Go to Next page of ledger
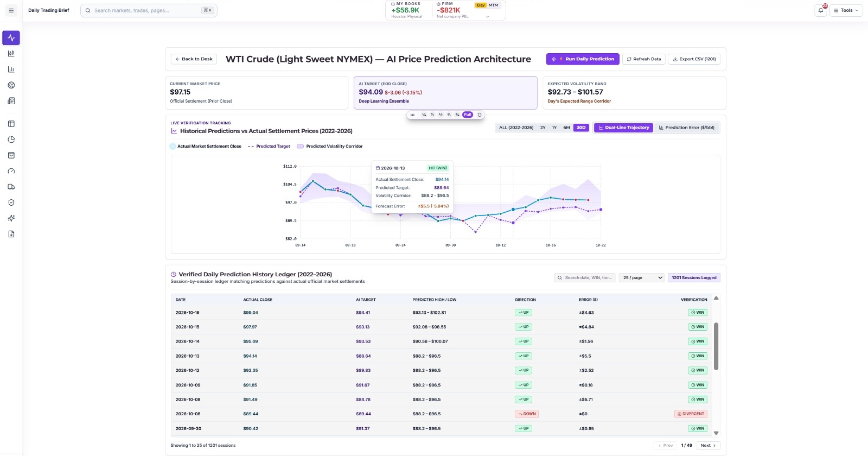 point(708,445)
